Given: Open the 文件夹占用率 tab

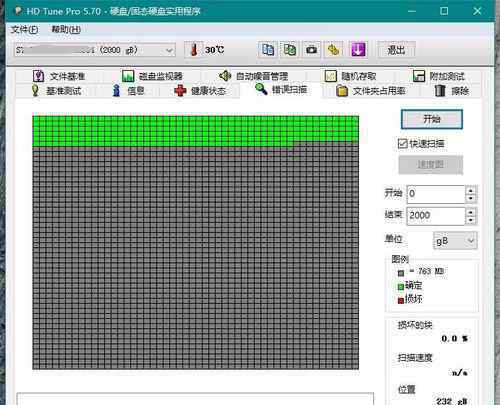Looking at the screenshot, I should click(370, 90).
